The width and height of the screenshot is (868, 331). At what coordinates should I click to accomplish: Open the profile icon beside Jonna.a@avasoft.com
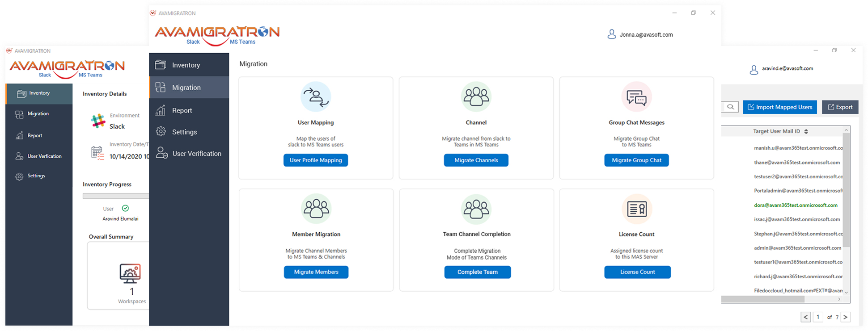612,34
